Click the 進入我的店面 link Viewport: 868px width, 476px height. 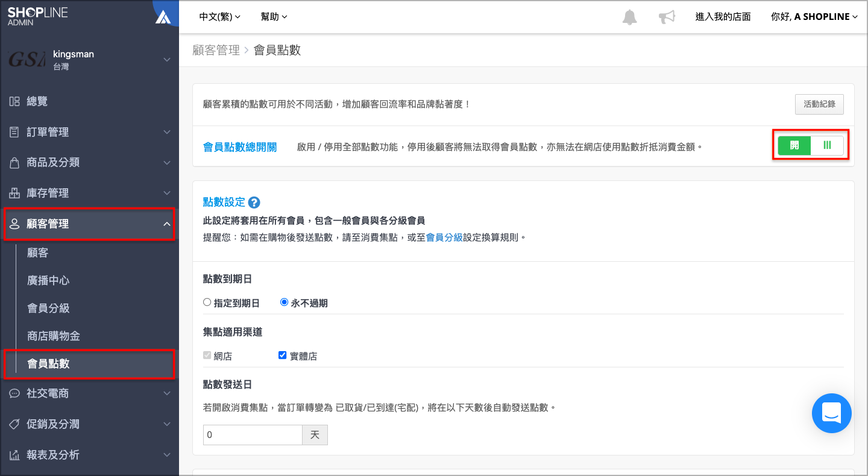(723, 17)
